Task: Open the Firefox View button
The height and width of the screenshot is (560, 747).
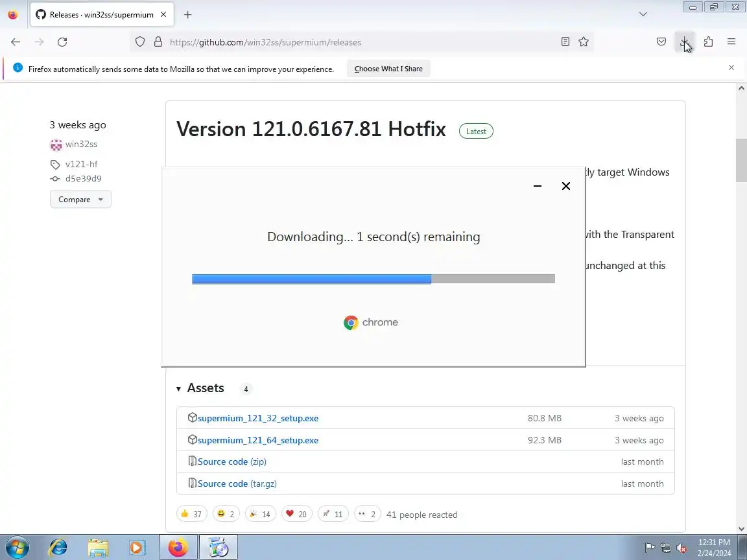Action: pos(13,14)
